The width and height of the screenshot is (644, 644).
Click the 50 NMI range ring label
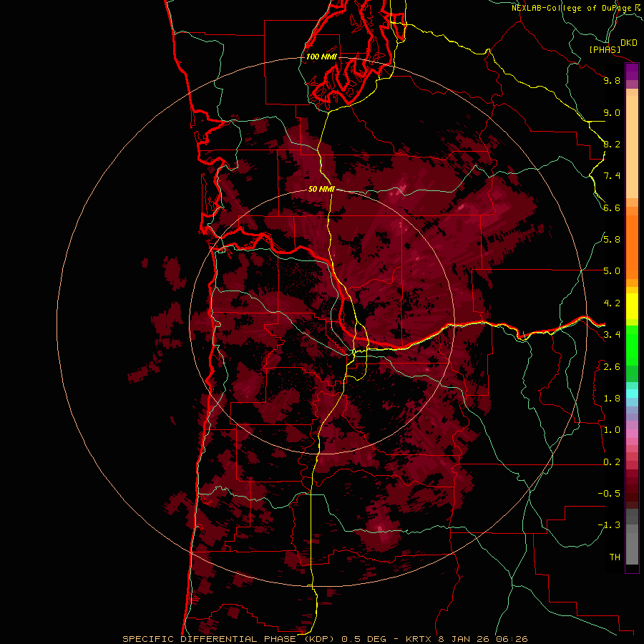[x=321, y=189]
